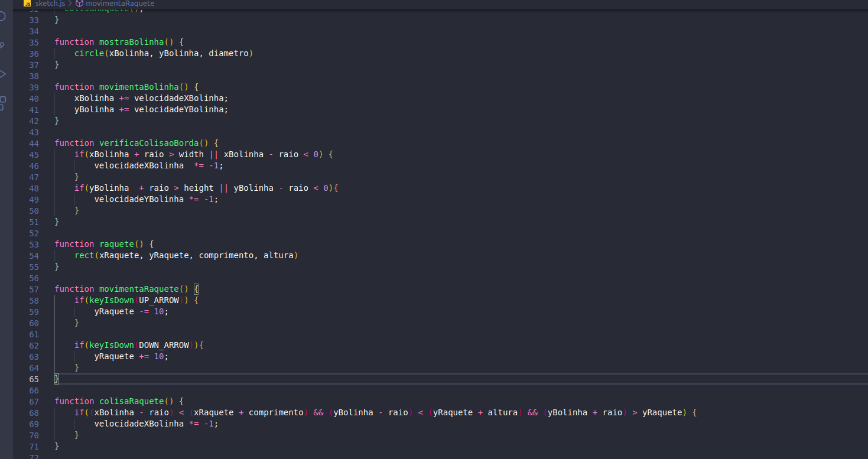868x459 pixels.
Task: Click the yRaquete at end of line 68
Action: pyautogui.click(x=662, y=412)
